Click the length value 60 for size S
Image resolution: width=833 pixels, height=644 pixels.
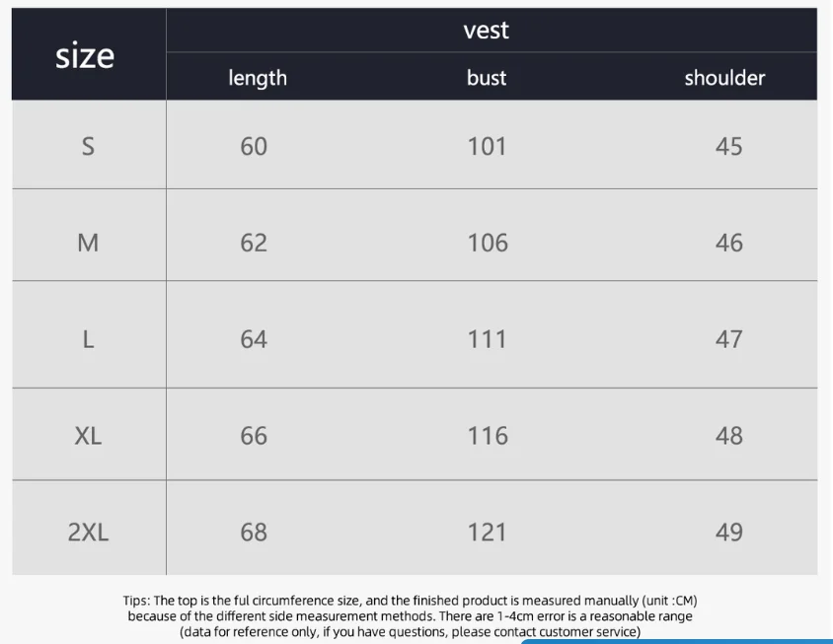[254, 147]
